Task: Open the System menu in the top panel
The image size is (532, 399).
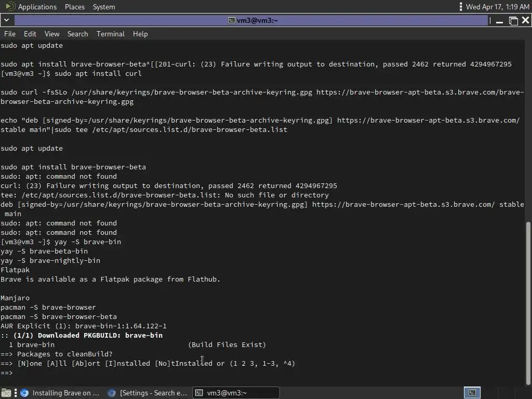Action: pyautogui.click(x=104, y=7)
